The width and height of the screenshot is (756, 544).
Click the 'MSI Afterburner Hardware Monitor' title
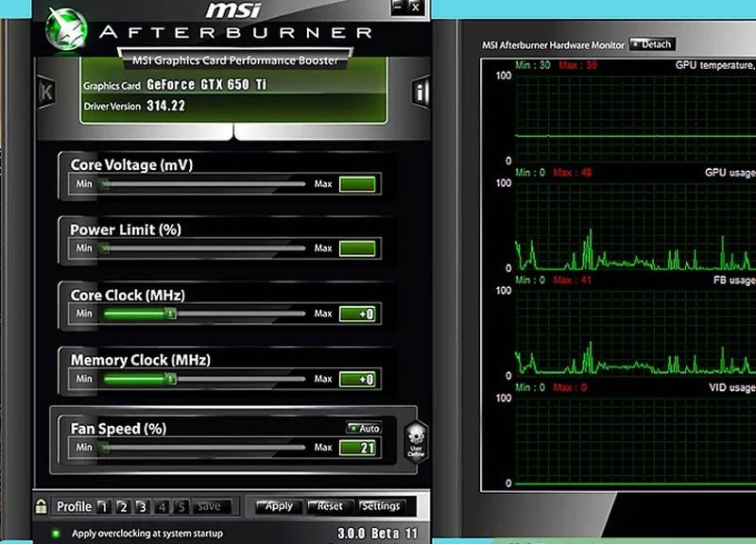point(553,45)
